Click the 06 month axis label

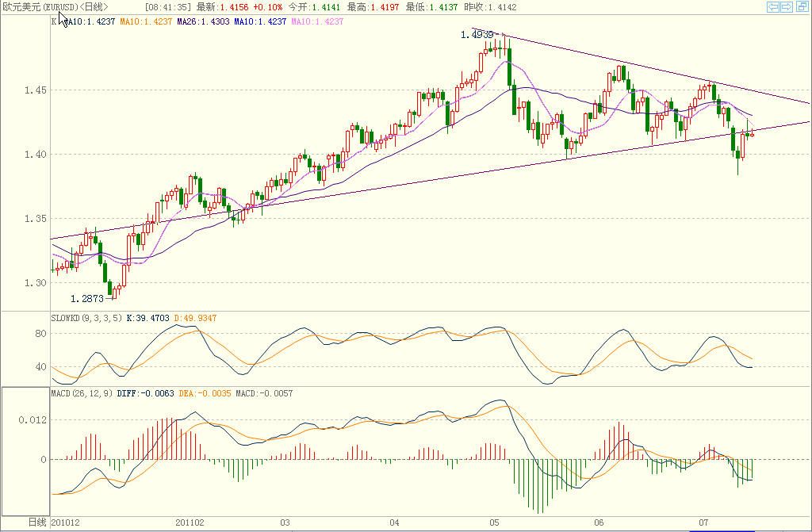[x=599, y=522]
